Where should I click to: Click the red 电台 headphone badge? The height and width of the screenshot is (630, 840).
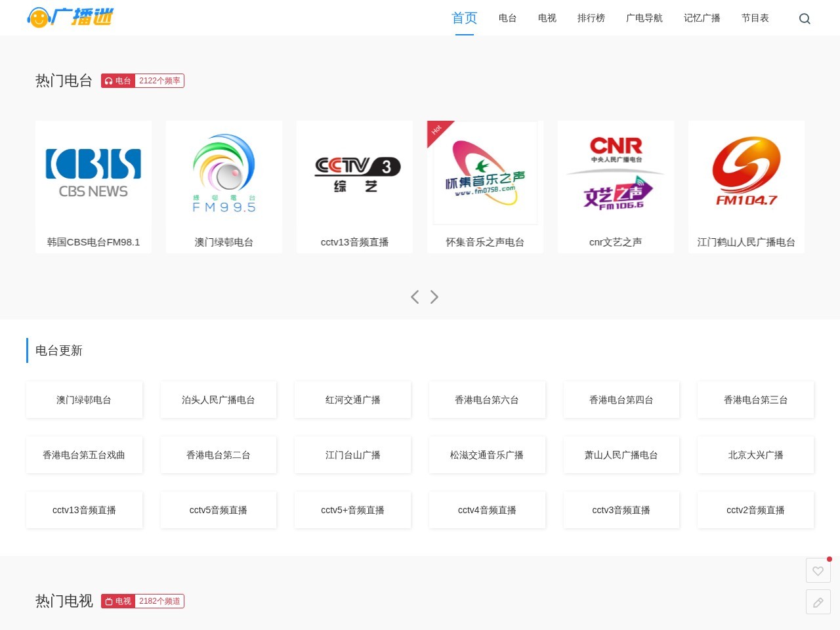(118, 81)
